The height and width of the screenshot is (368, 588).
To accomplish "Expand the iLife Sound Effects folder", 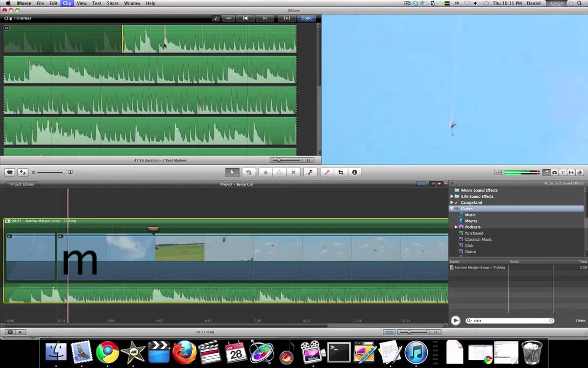I will 452,196.
